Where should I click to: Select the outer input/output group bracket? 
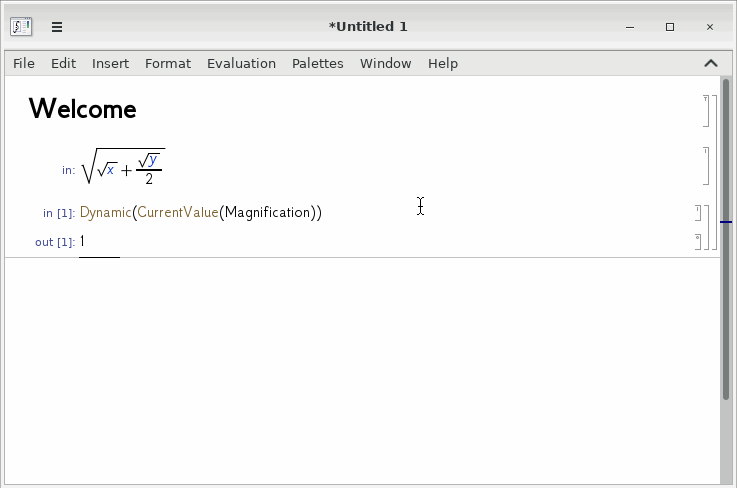point(707,227)
